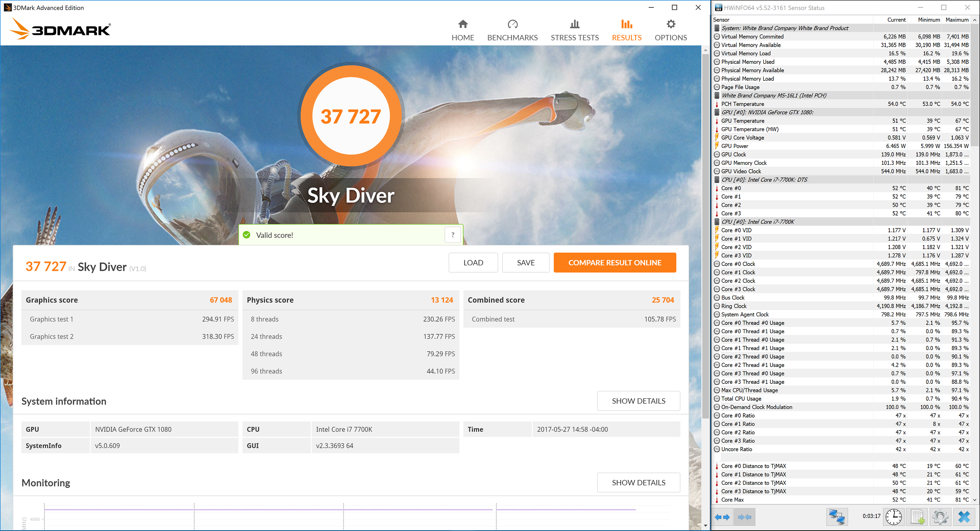The image size is (980, 531).
Task: Open HWiNFO remote network monitoring
Action: pyautogui.click(x=837, y=517)
